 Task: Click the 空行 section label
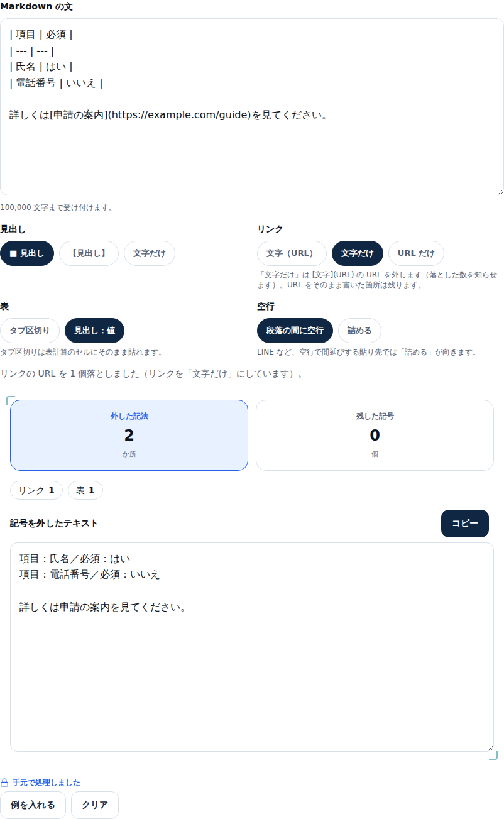click(x=266, y=307)
